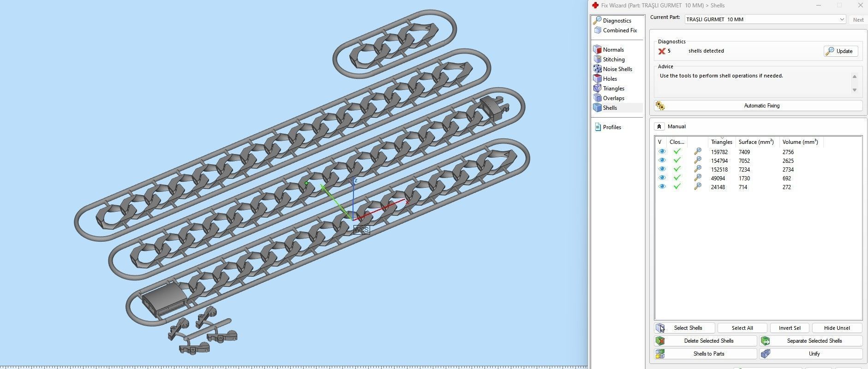The height and width of the screenshot is (369, 868).
Task: Click the Unify button
Action: (x=811, y=354)
